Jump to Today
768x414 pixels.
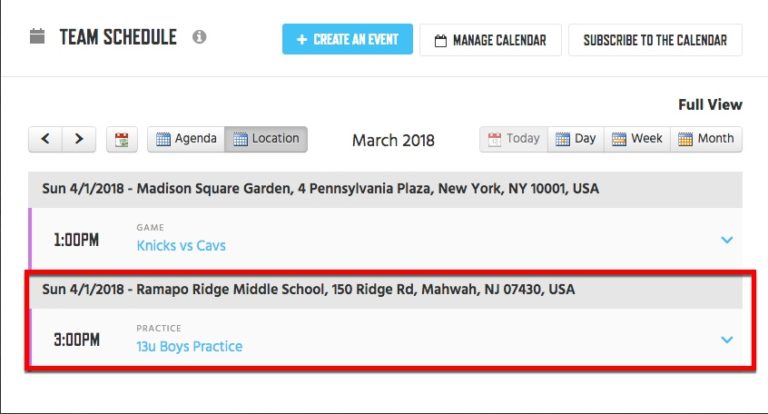514,139
